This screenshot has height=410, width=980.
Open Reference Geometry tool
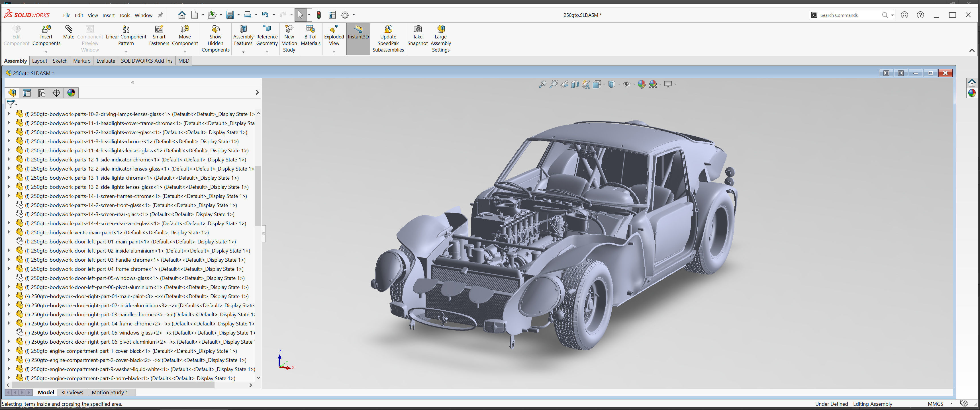pyautogui.click(x=267, y=36)
